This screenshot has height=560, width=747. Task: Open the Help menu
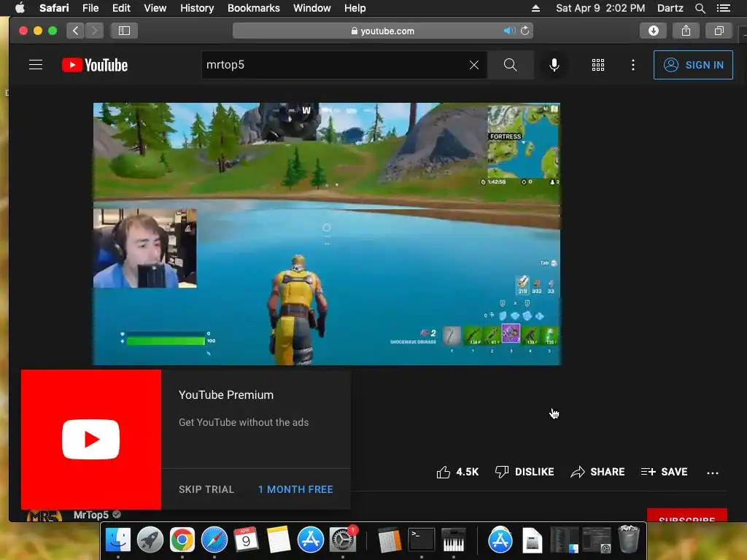(x=355, y=8)
